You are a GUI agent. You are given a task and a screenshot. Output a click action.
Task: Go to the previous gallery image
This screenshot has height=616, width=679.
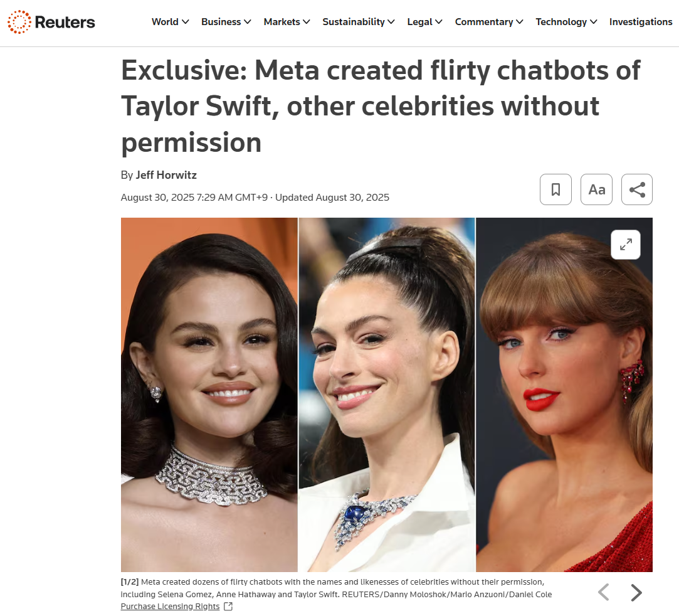603,592
